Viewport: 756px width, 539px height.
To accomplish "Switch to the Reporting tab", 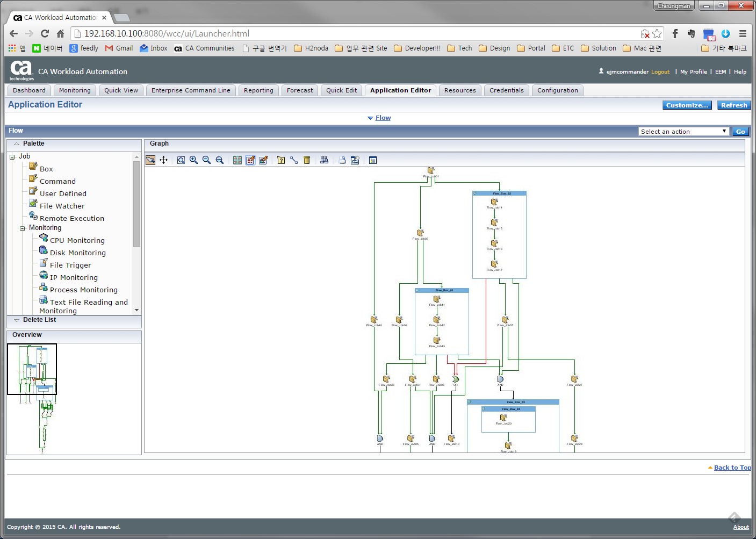I will click(258, 90).
